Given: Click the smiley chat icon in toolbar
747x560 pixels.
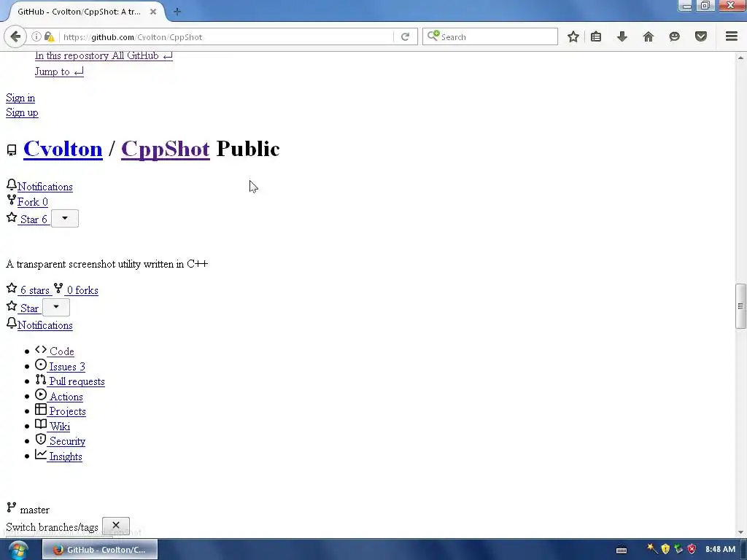Looking at the screenshot, I should point(675,36).
